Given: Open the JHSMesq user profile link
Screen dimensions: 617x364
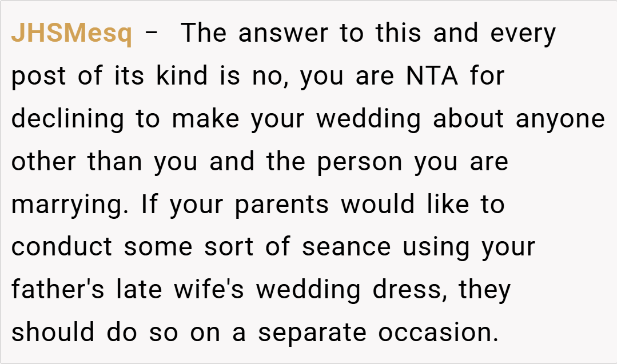Looking at the screenshot, I should click(71, 34).
